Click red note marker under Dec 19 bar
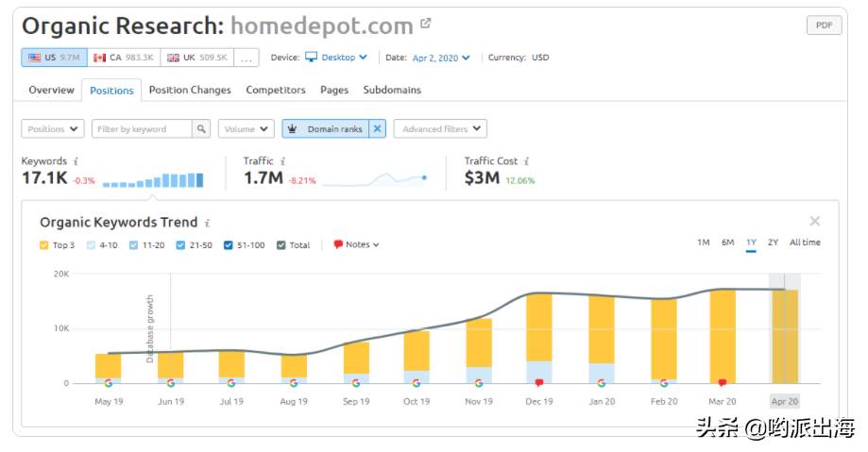Viewport: 868px width, 452px height. coord(539,383)
